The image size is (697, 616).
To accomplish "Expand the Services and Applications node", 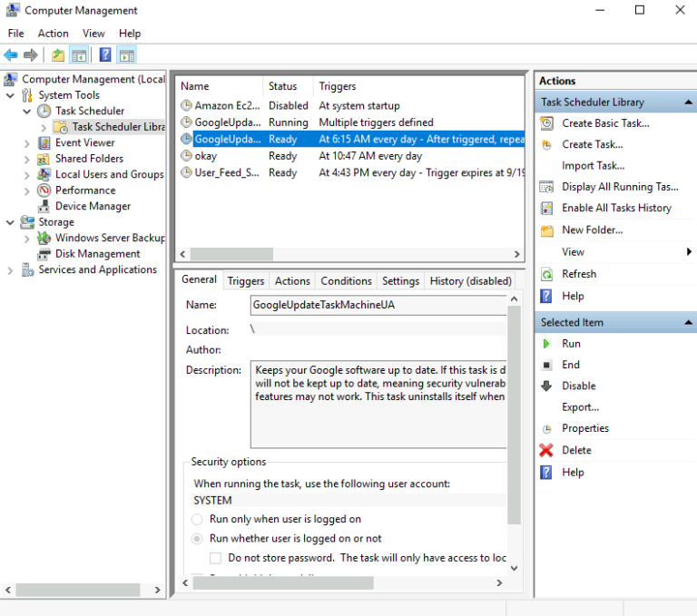I will pyautogui.click(x=11, y=270).
